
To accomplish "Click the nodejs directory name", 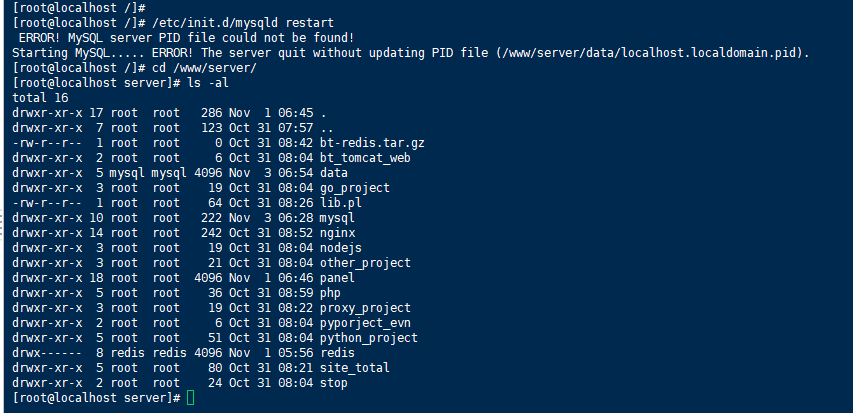I will tap(341, 247).
